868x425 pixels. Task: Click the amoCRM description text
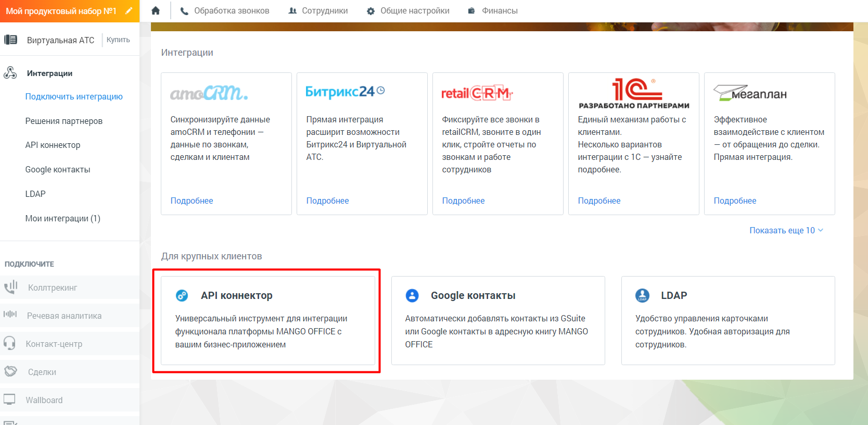pyautogui.click(x=220, y=138)
